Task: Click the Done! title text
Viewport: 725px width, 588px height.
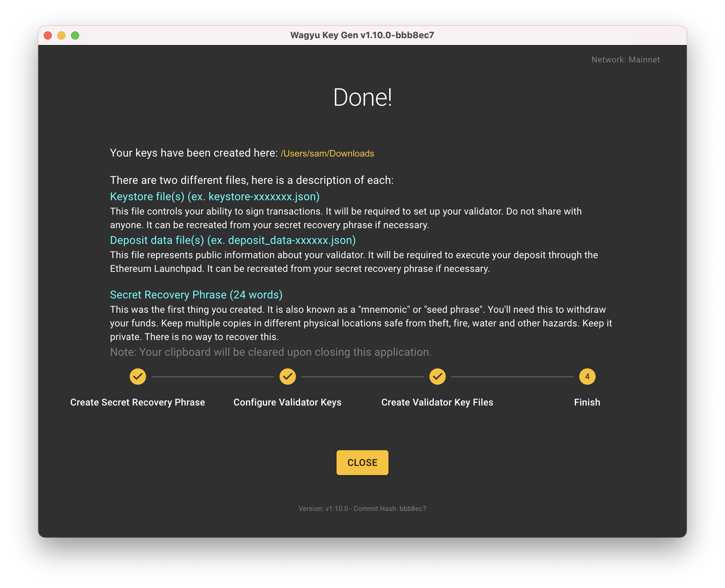Action: (362, 98)
